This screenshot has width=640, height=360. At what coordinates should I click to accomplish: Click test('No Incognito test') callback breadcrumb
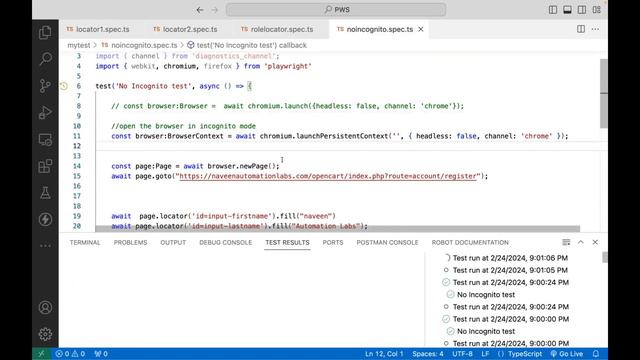247,45
